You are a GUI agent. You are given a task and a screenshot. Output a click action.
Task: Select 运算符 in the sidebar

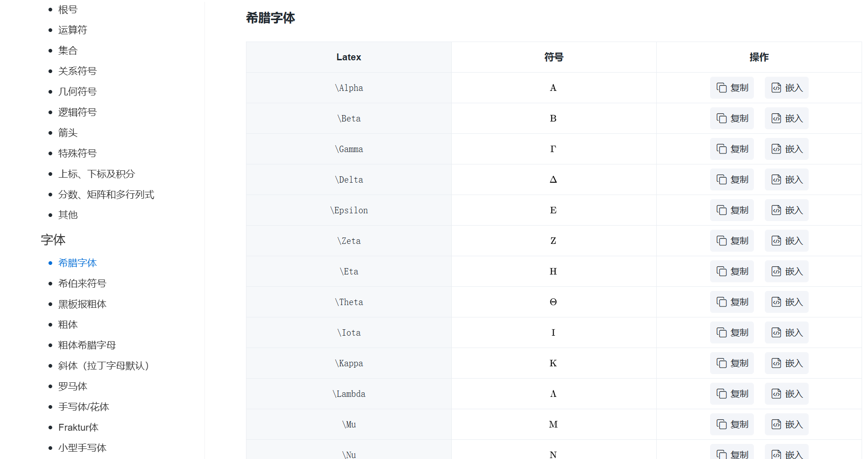click(x=73, y=30)
